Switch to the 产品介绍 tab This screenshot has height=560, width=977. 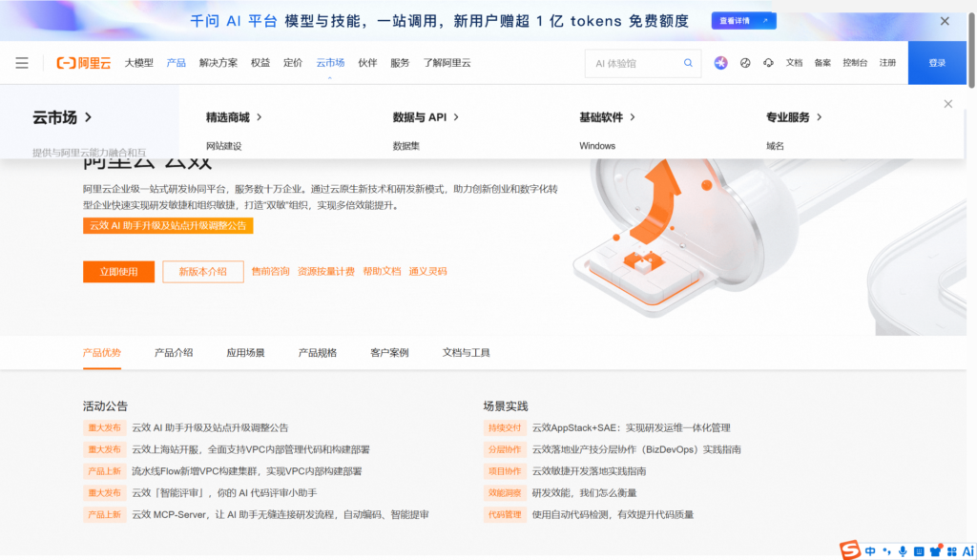(174, 353)
